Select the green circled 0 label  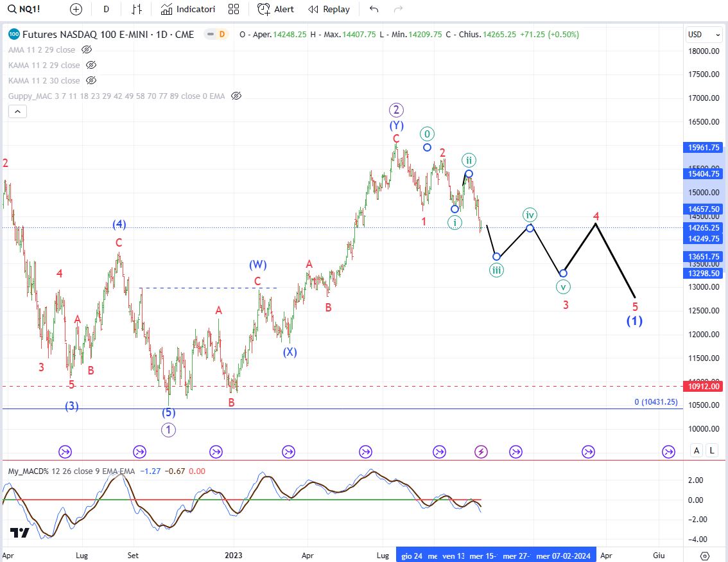point(427,134)
